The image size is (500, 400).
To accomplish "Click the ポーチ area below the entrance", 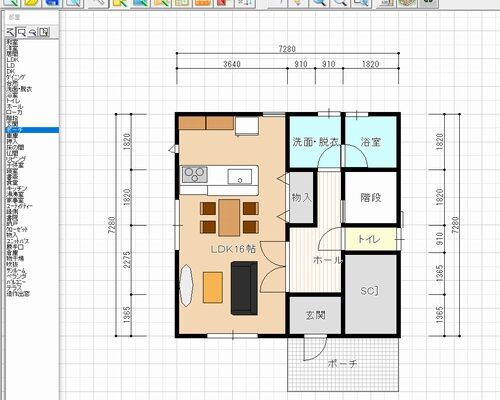I will coord(343,363).
